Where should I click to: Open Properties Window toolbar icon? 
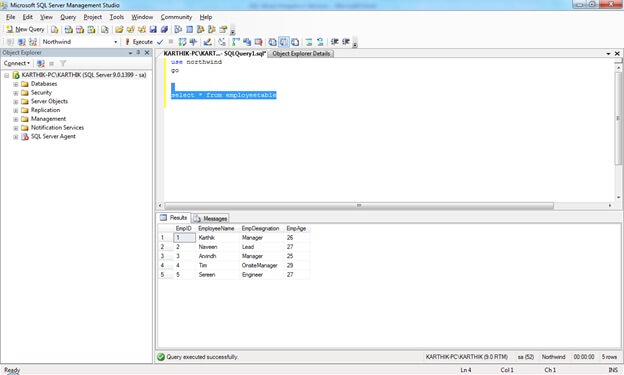point(223,29)
